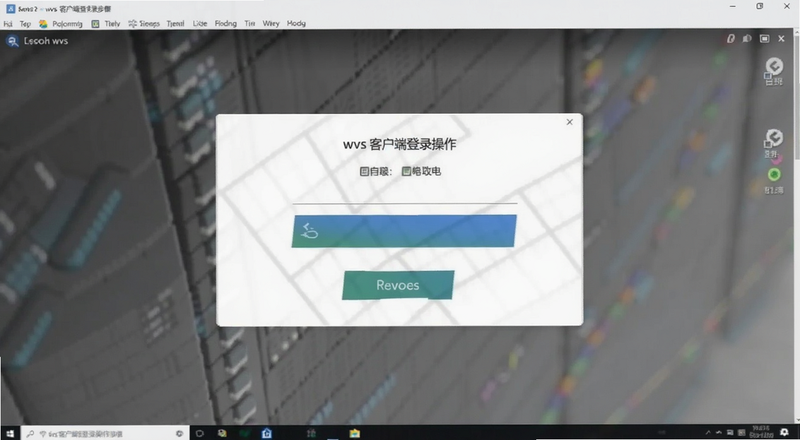Close the inner panel with its X icon
The image size is (800, 440).
coord(781,39)
